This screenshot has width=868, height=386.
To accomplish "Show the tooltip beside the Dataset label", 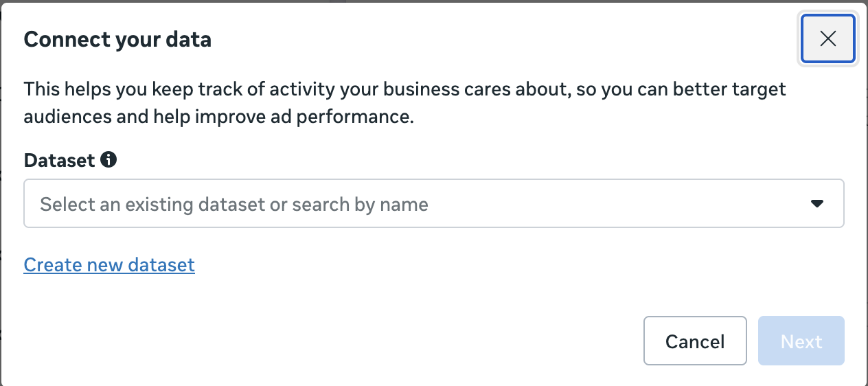I will (108, 160).
